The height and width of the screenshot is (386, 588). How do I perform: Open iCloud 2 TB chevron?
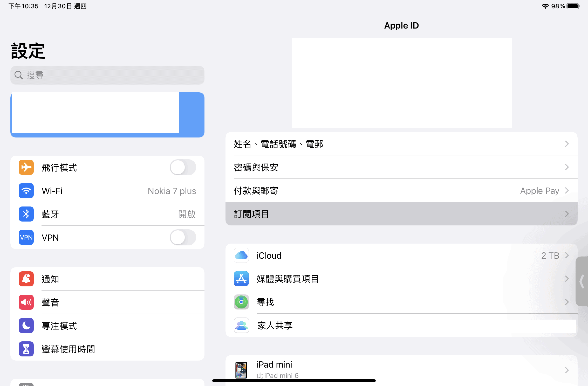[567, 255]
